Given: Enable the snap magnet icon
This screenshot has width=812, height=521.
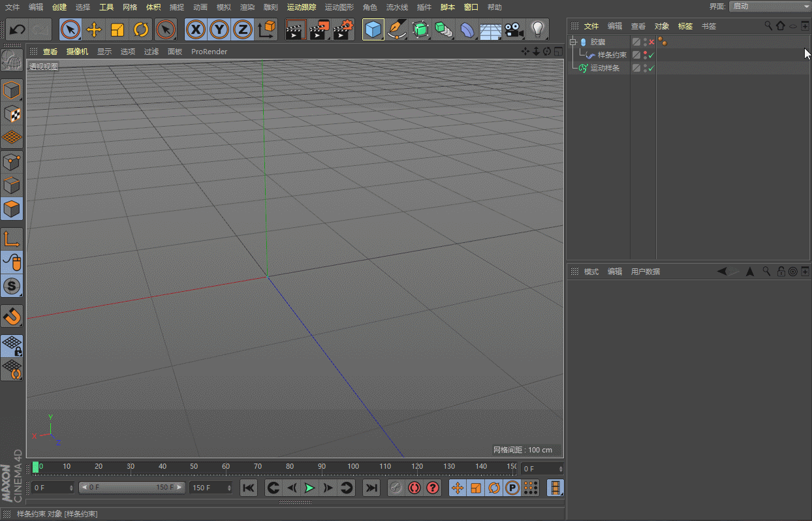Looking at the screenshot, I should tap(12, 317).
